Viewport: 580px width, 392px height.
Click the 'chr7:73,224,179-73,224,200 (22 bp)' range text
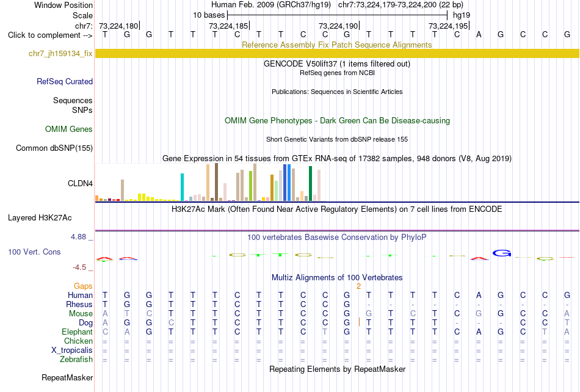tap(401, 5)
